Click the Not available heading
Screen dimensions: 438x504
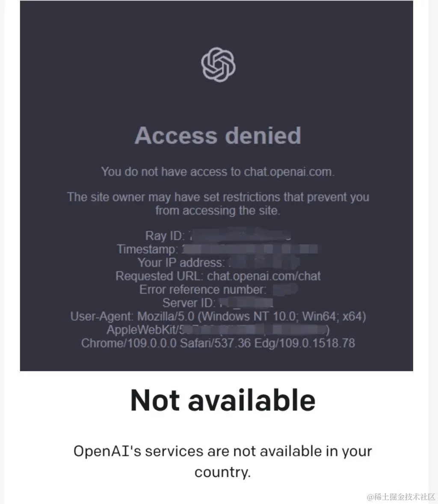pos(223,400)
